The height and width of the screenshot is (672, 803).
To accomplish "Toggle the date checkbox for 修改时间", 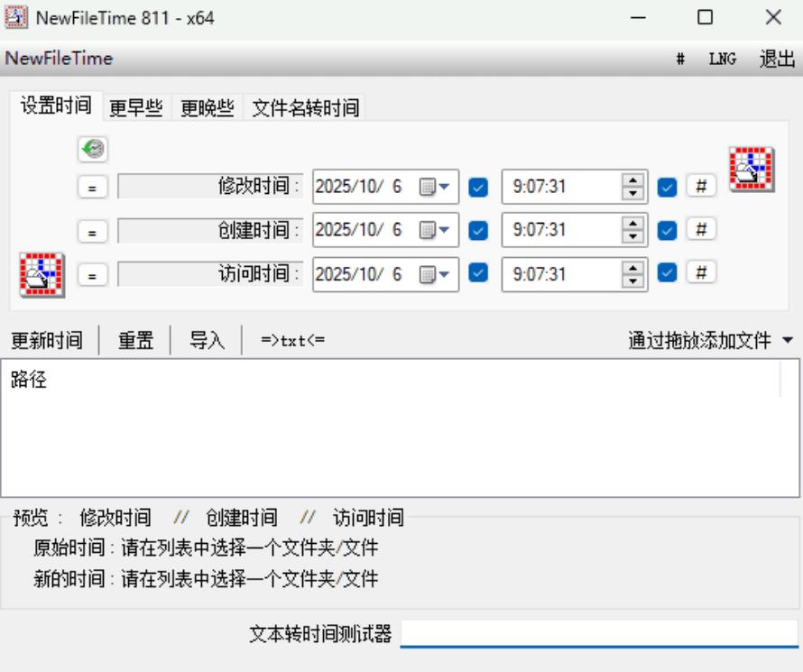I will click(478, 188).
